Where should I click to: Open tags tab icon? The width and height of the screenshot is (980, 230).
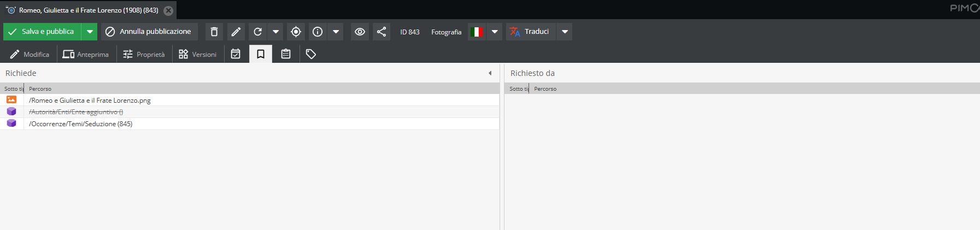tap(311, 54)
